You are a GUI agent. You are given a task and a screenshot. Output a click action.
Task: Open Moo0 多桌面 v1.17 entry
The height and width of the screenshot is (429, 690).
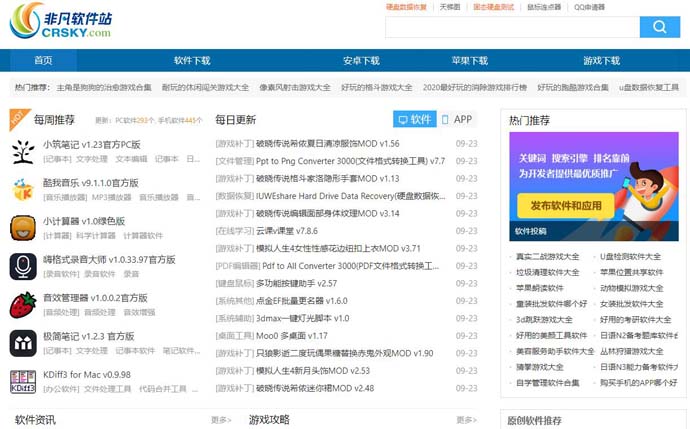(292, 336)
